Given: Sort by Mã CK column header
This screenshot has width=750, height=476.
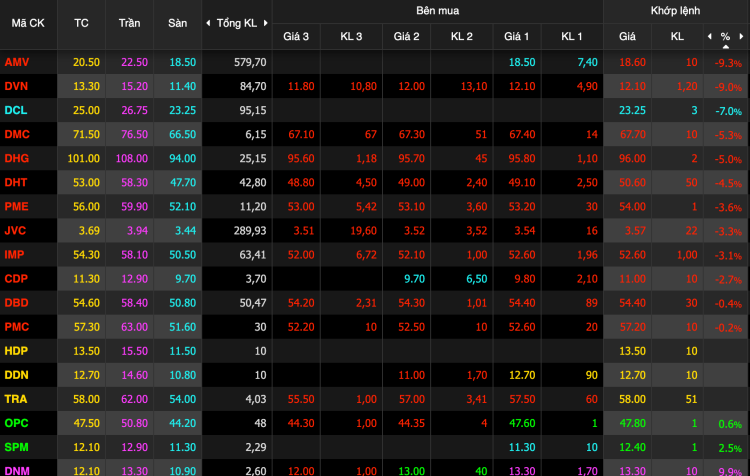Looking at the screenshot, I should tap(28, 23).
